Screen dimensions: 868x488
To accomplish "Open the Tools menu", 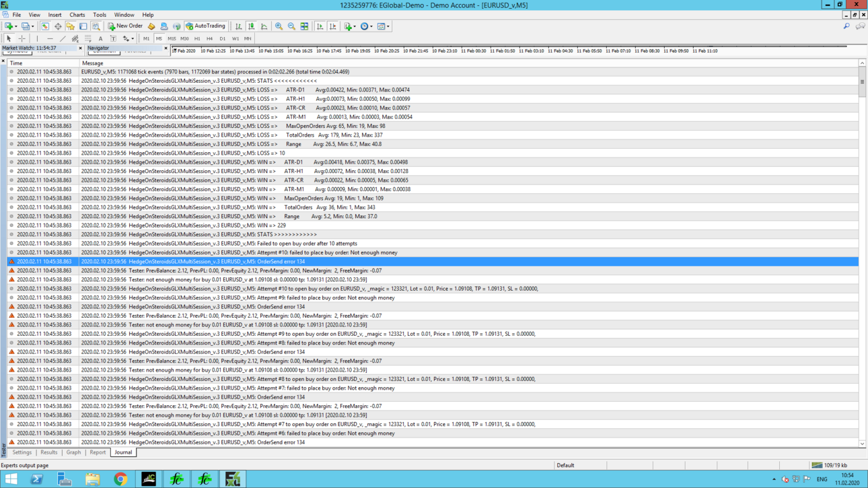I will (x=100, y=15).
